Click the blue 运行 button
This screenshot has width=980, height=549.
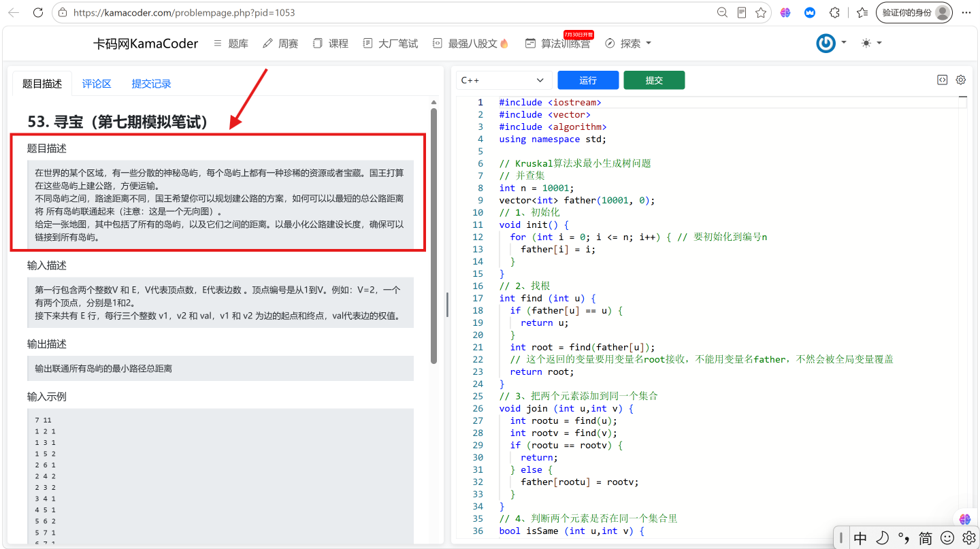click(588, 80)
